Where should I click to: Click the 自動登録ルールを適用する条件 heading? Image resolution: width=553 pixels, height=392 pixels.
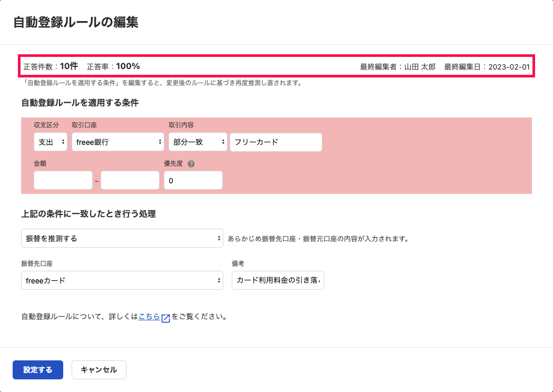pyautogui.click(x=80, y=103)
